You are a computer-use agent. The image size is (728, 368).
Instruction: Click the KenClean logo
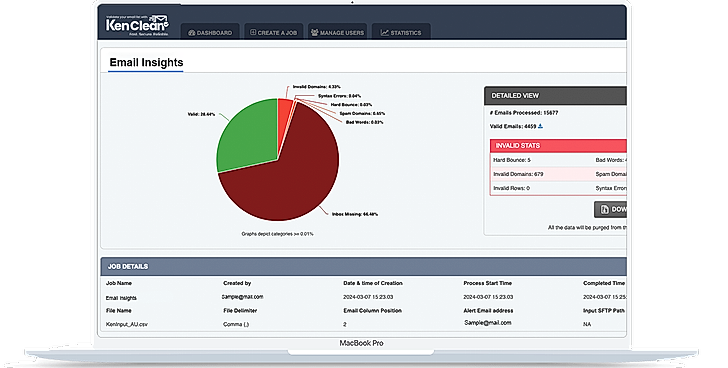click(137, 25)
